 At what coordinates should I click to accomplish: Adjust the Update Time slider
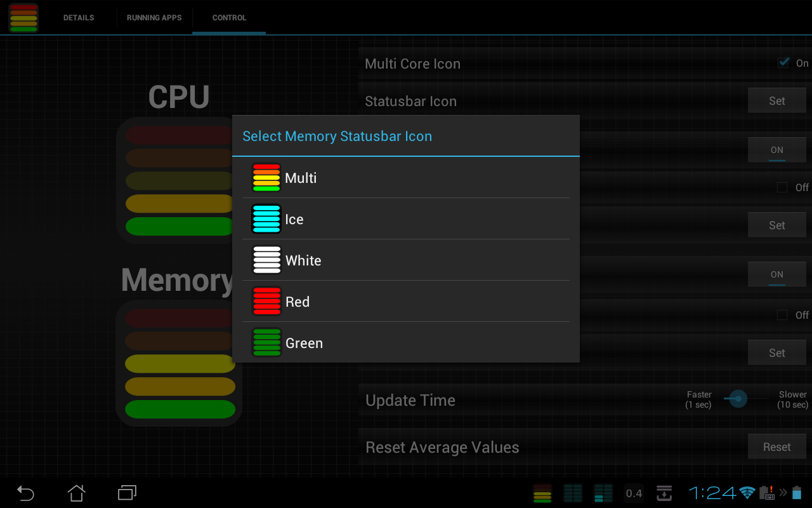pyautogui.click(x=738, y=399)
